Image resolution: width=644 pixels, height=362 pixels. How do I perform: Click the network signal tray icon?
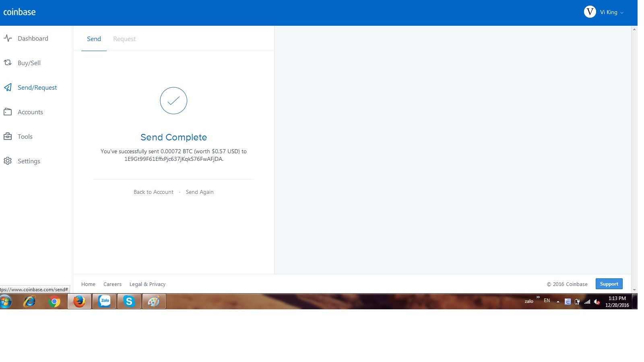click(587, 302)
